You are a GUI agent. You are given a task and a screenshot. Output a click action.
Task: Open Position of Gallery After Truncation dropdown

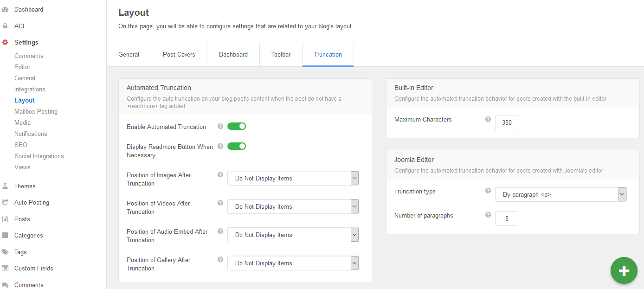[293, 263]
